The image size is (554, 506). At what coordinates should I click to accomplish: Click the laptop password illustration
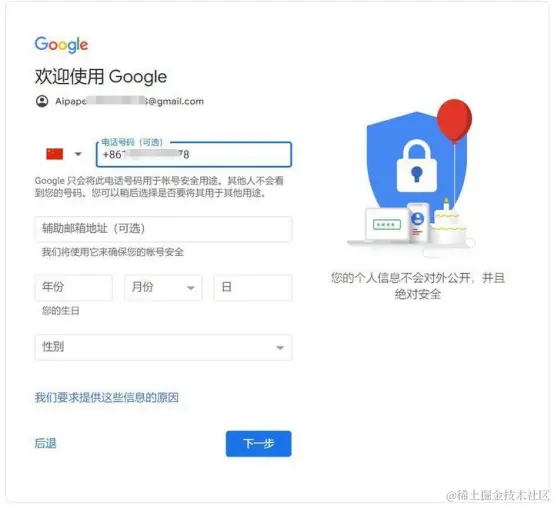(387, 224)
